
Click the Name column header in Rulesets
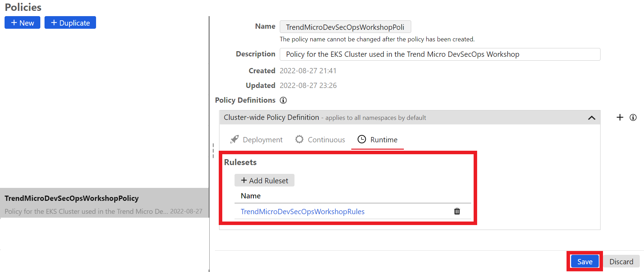pos(251,196)
